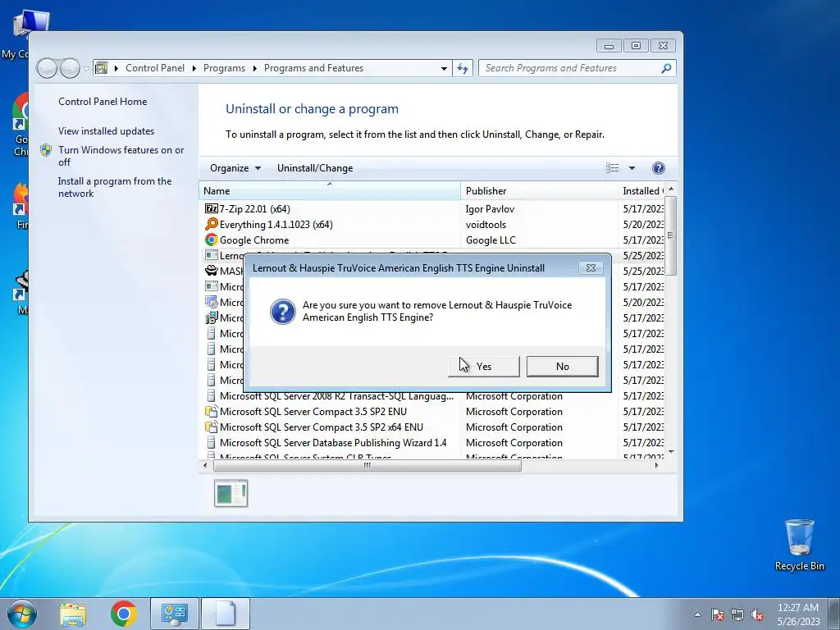The image size is (840, 630).
Task: Open the view options dropdown arrow
Action: point(632,168)
